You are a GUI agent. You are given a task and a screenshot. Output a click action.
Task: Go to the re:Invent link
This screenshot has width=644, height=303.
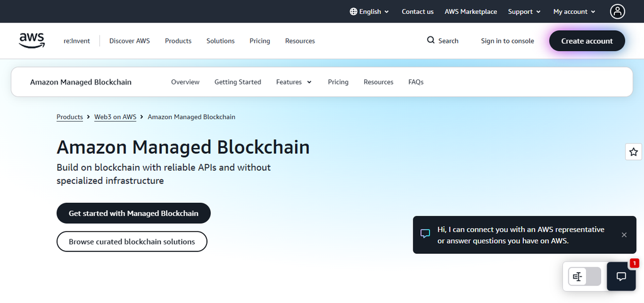(76, 41)
